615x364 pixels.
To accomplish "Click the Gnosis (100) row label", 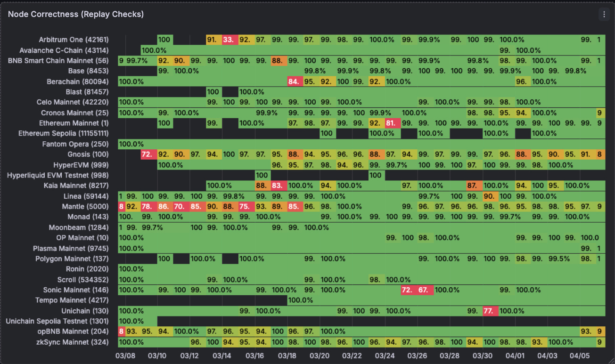I will [x=88, y=154].
